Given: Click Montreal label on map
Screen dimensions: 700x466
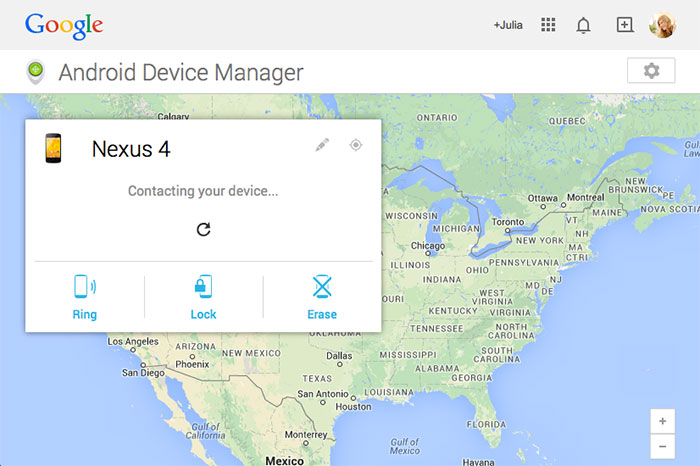Looking at the screenshot, I should [x=586, y=197].
